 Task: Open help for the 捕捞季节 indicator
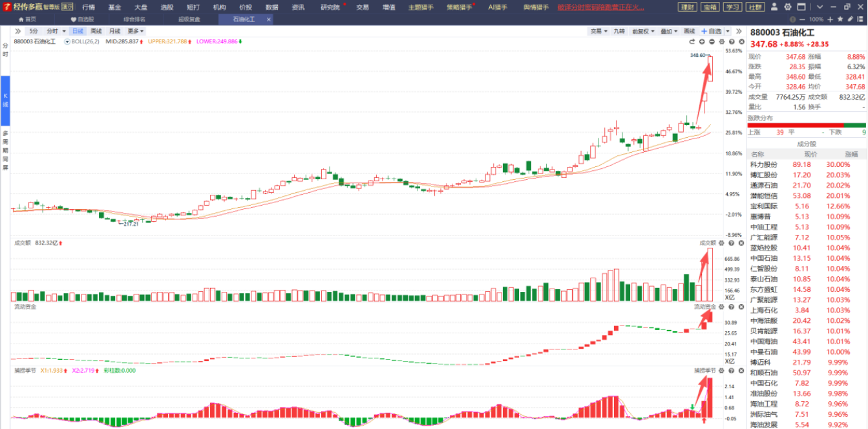click(731, 371)
